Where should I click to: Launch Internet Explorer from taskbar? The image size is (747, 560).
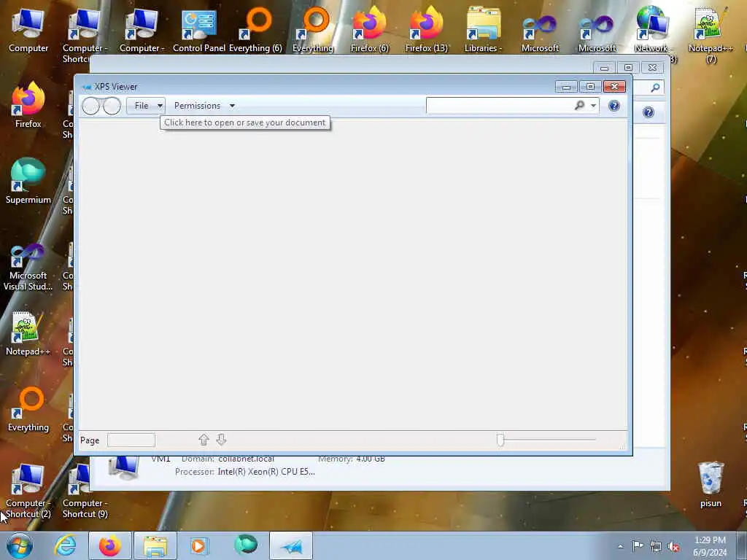[65, 545]
